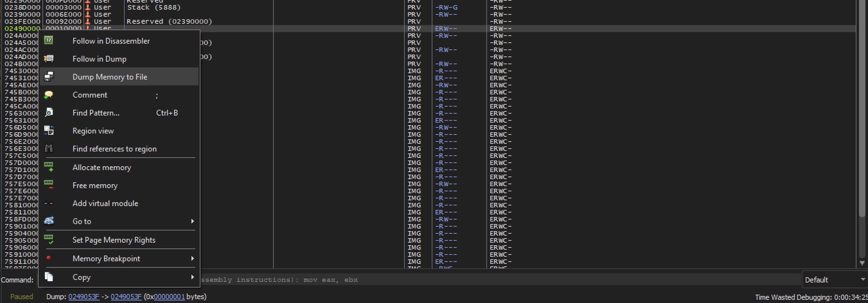Click the Follow in Dump icon

point(49,59)
